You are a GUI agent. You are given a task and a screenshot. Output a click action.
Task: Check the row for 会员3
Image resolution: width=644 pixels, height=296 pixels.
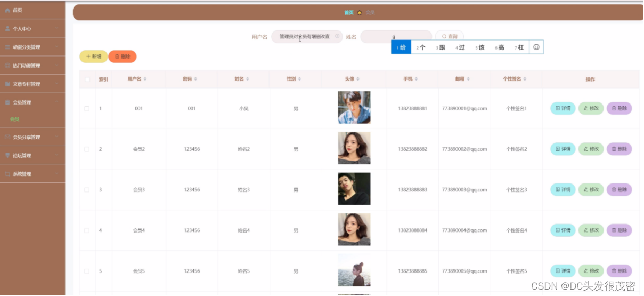(x=87, y=190)
